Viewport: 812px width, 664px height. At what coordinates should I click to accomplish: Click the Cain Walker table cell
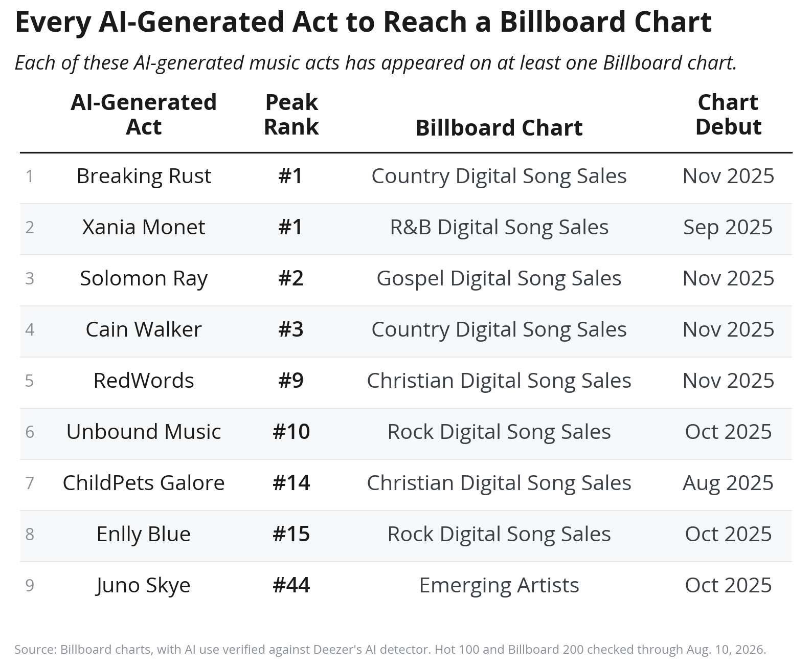tap(144, 329)
